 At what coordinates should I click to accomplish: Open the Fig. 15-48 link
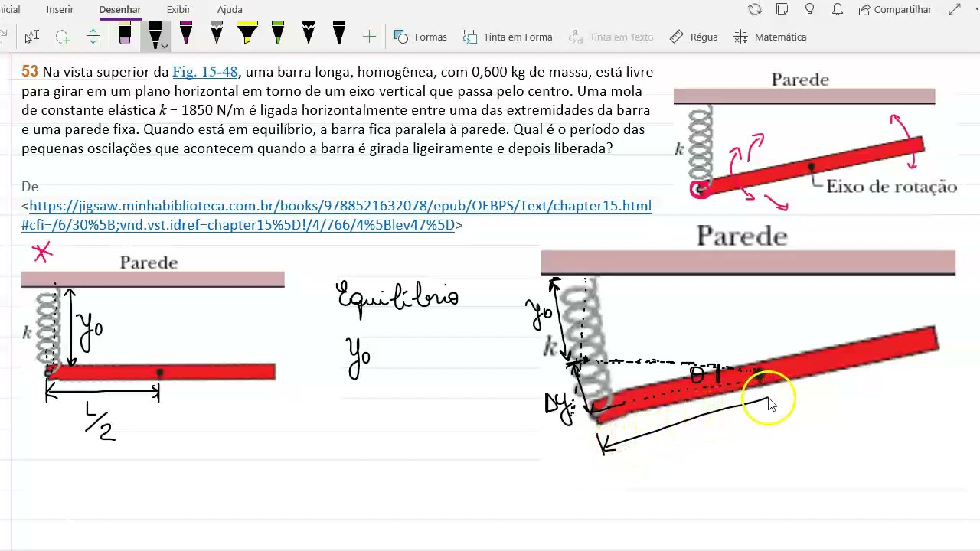click(205, 72)
